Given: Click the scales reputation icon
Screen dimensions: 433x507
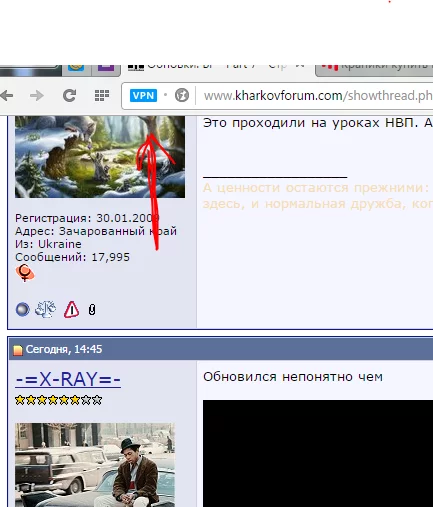Looking at the screenshot, I should (x=45, y=309).
